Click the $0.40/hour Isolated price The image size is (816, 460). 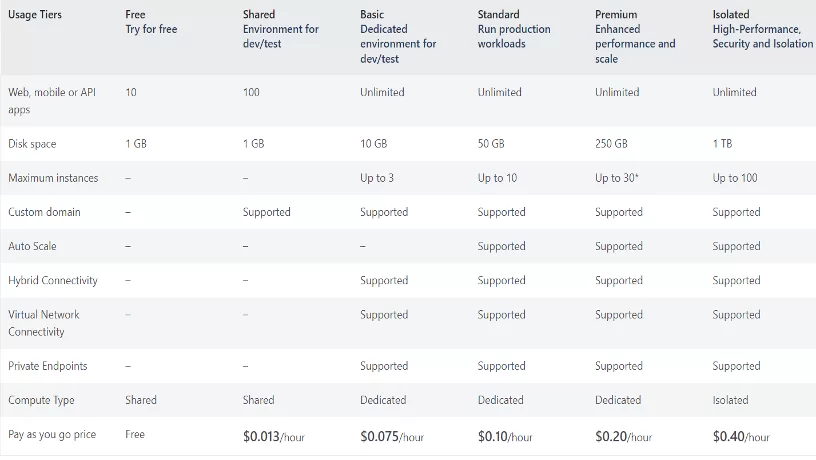[x=741, y=436]
